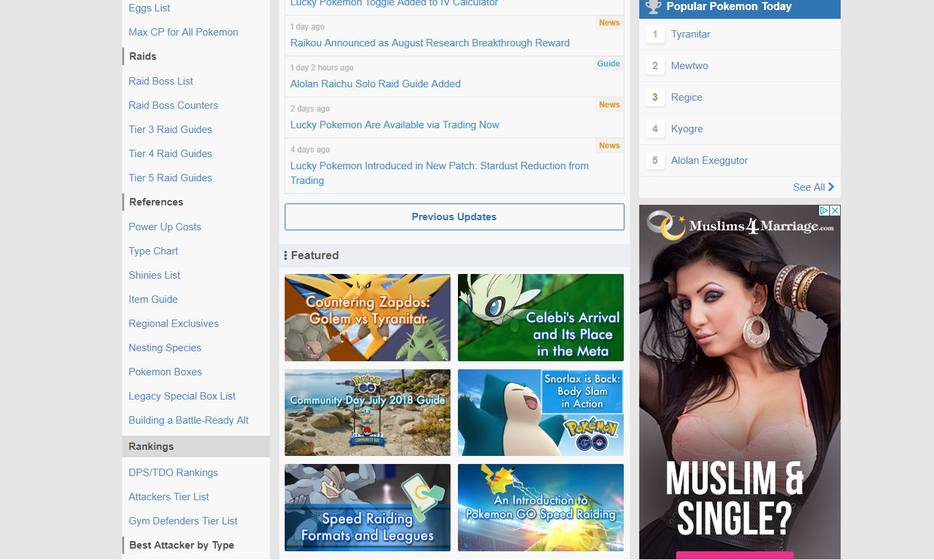Open Alolan Exeggutor from popular list

(709, 160)
